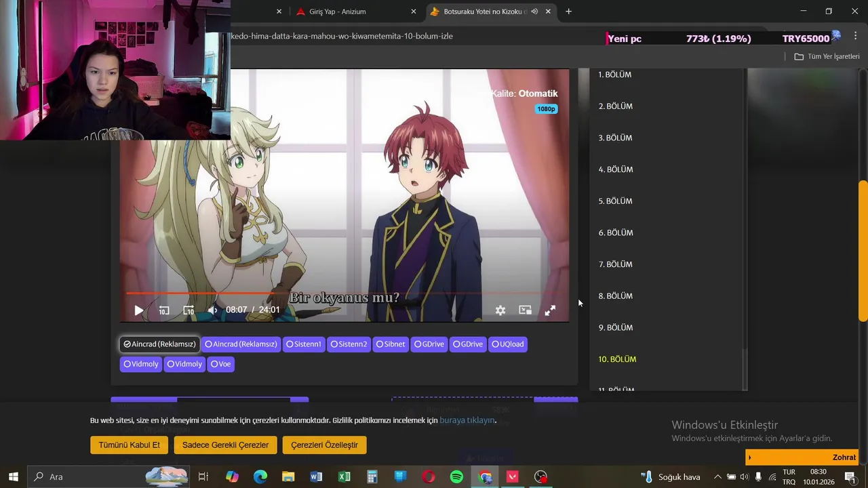Play the video
This screenshot has width=868, height=488.
[139, 310]
